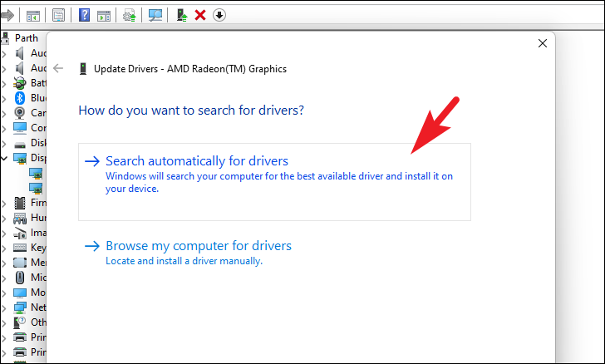Image resolution: width=605 pixels, height=364 pixels.
Task: Click the 'Mic' Mice row label
Action: pos(38,278)
